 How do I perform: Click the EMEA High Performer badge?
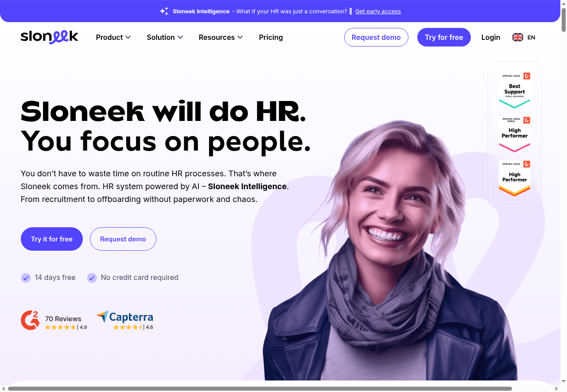pos(515,134)
